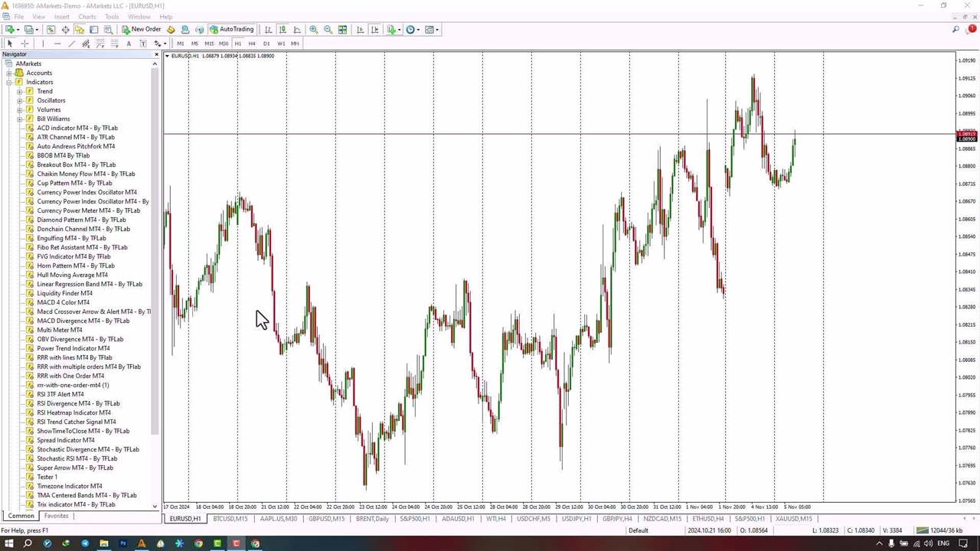The image size is (980, 551).
Task: Zoom out of the chart
Action: (x=328, y=30)
